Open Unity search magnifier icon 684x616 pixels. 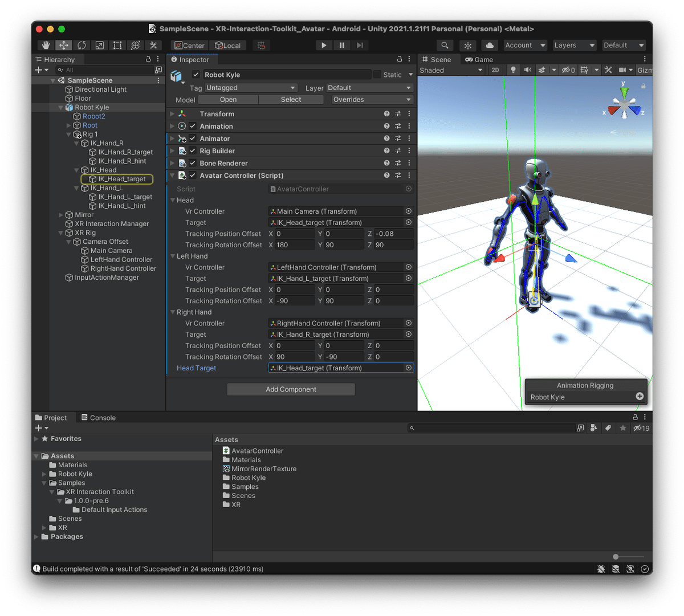445,45
